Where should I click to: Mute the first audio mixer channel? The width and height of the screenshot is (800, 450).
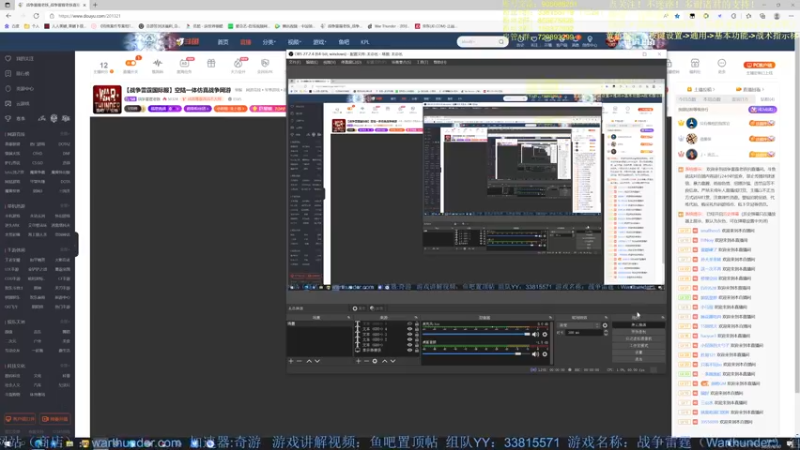tap(535, 335)
